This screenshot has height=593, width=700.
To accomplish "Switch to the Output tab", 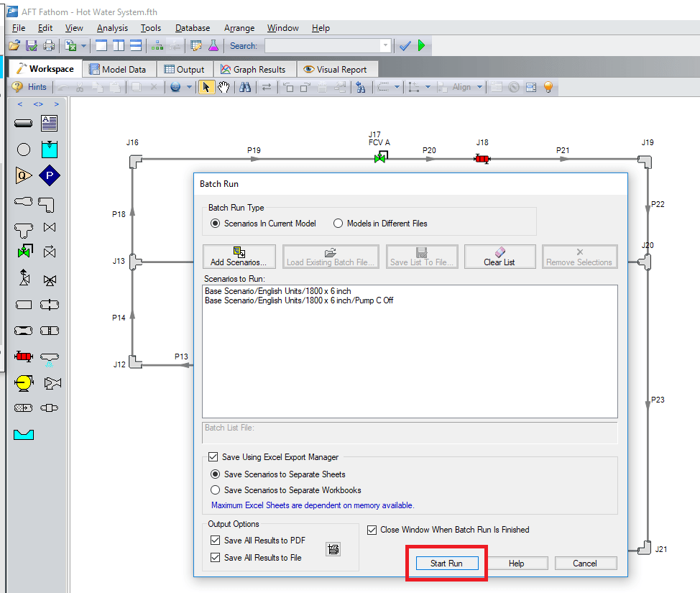I will (185, 70).
